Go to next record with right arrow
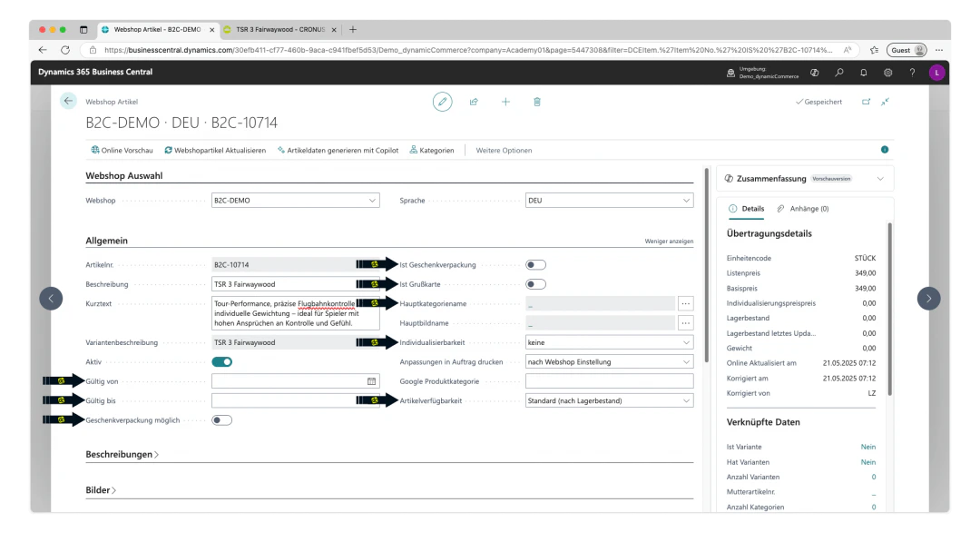 [929, 298]
